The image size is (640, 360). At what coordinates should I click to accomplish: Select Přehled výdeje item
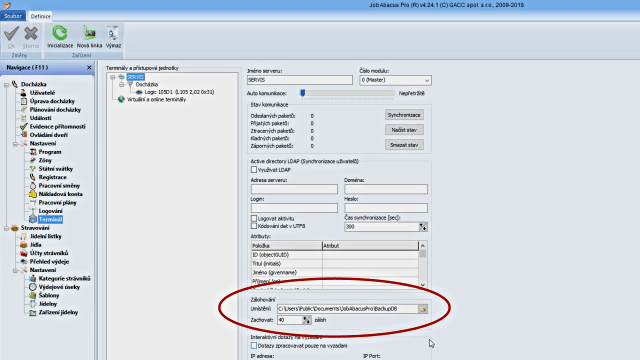[x=49, y=262]
